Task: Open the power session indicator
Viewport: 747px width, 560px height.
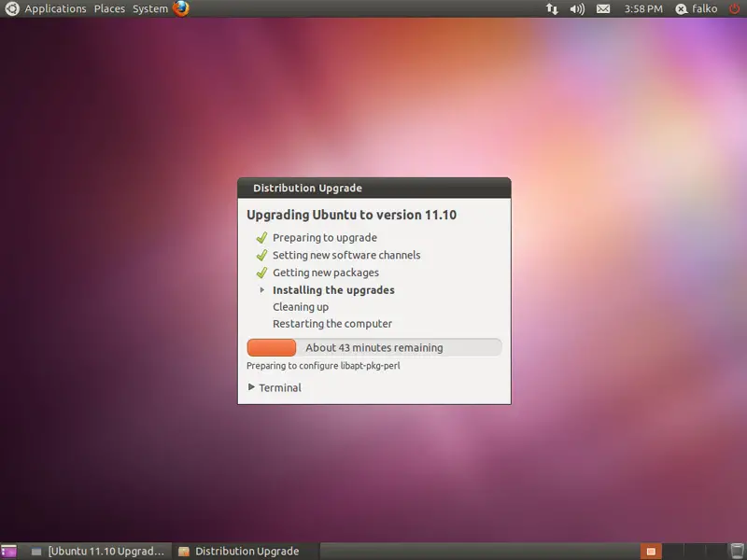Action: tap(735, 8)
